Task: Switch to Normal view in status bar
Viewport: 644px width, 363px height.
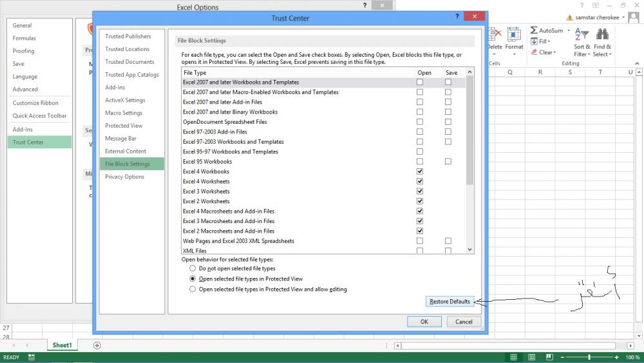Action: pos(513,357)
